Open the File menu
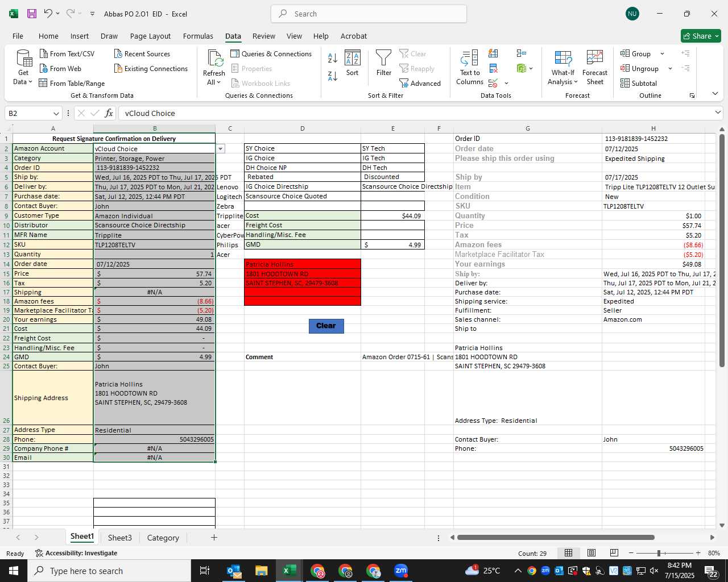This screenshot has width=728, height=582. point(18,36)
